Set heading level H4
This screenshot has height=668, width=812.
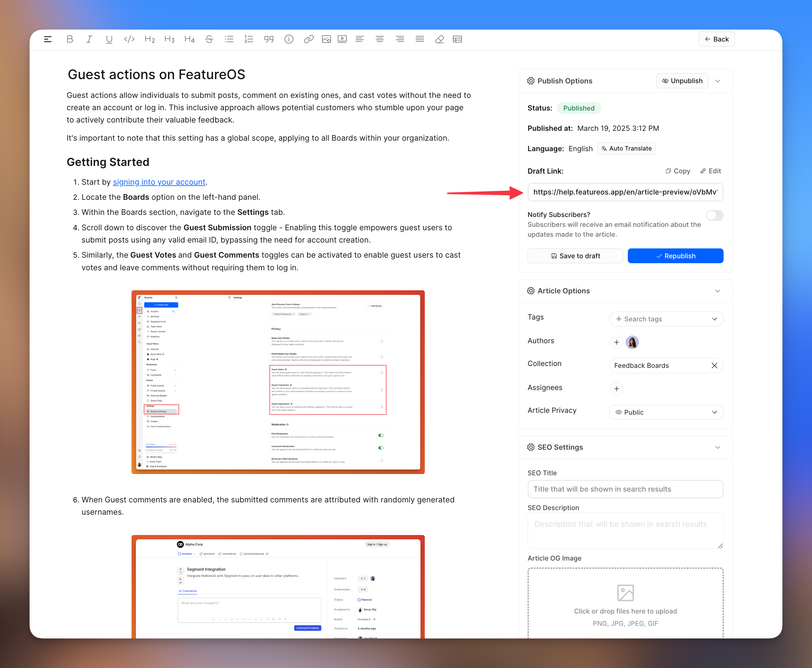click(189, 39)
